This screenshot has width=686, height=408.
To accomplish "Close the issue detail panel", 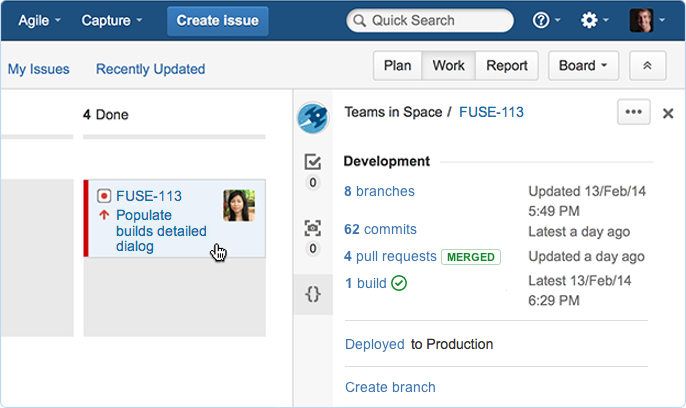I will [x=668, y=113].
